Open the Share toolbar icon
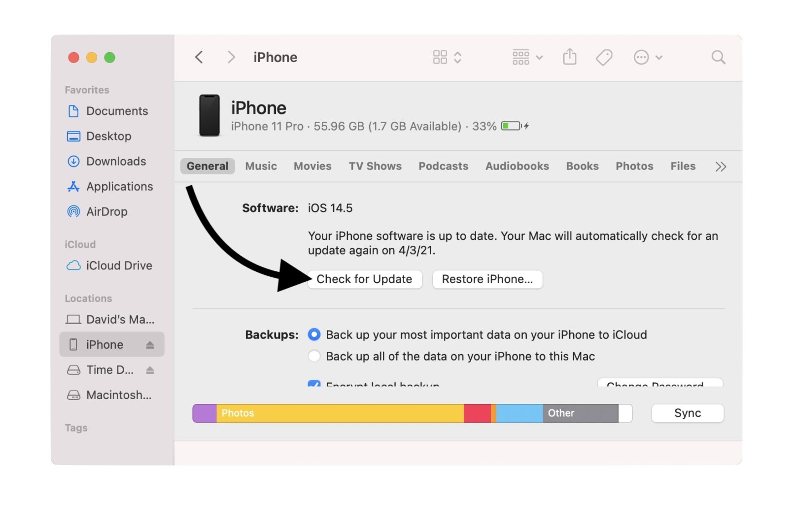793x532 pixels. (x=570, y=57)
